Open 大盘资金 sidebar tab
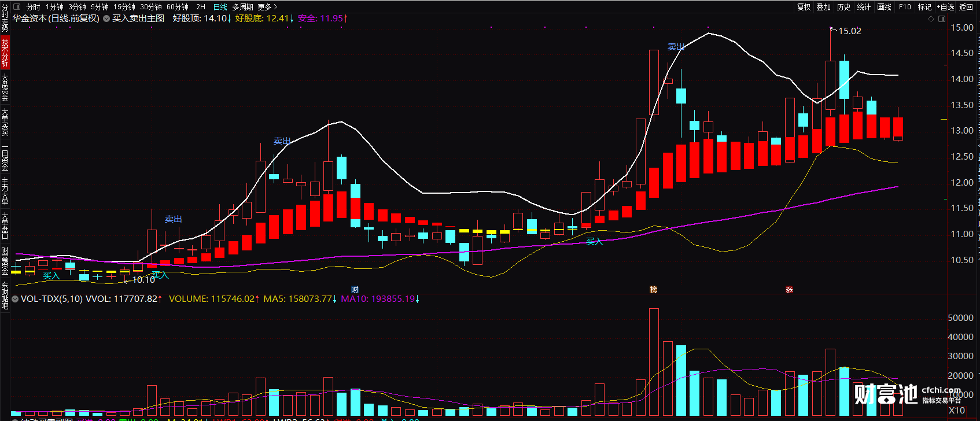 (5, 87)
